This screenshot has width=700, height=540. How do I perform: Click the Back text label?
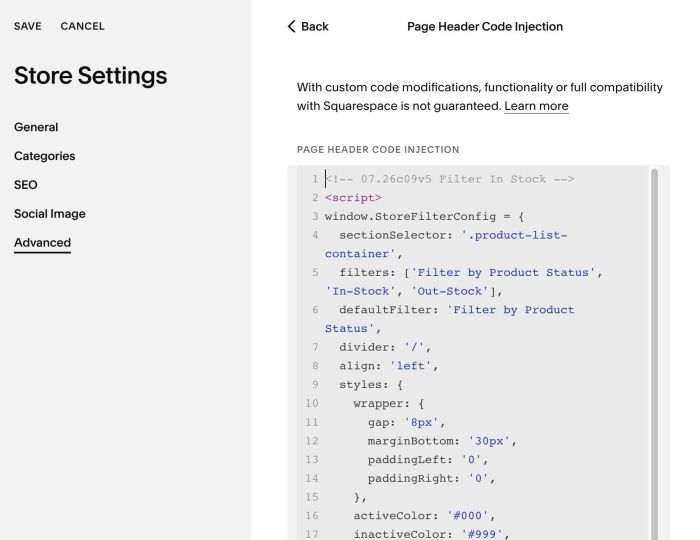pyautogui.click(x=315, y=27)
